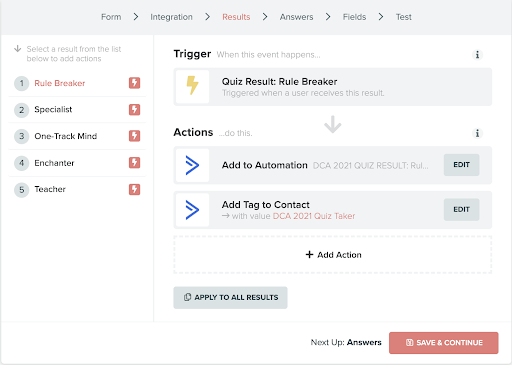Click the 'Next Up: Answers' text
This screenshot has width=512, height=365.
click(346, 342)
